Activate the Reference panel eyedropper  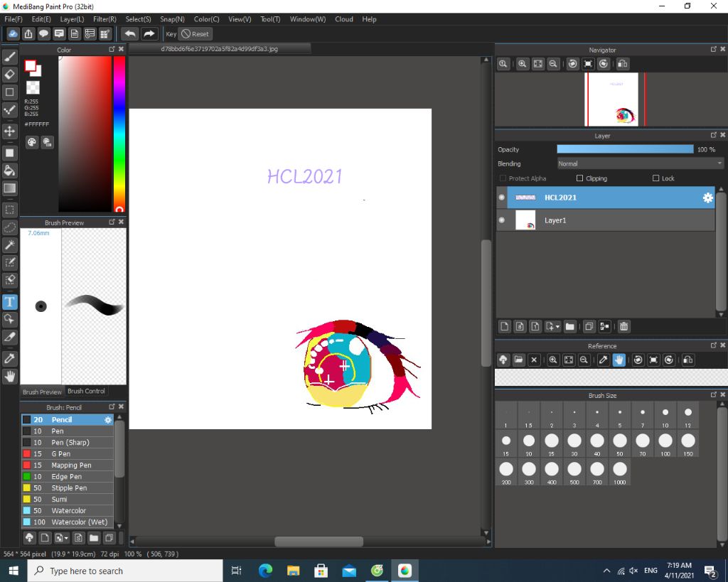[603, 360]
